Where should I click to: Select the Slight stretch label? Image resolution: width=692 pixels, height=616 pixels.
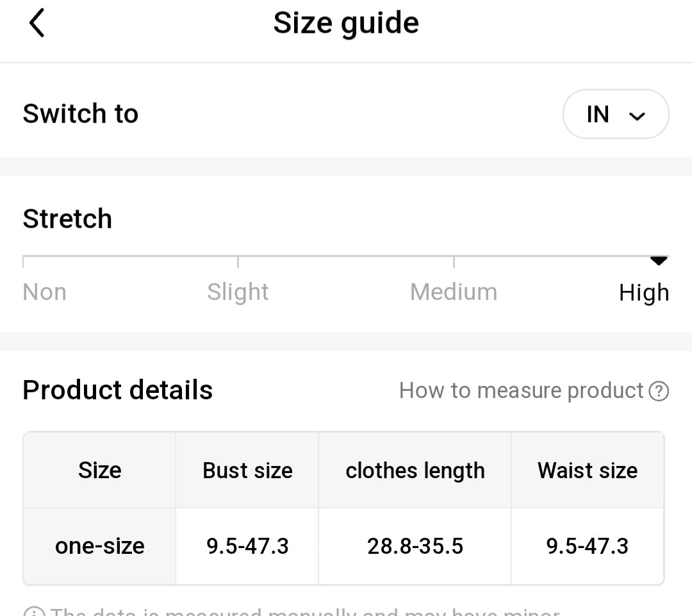click(x=238, y=292)
